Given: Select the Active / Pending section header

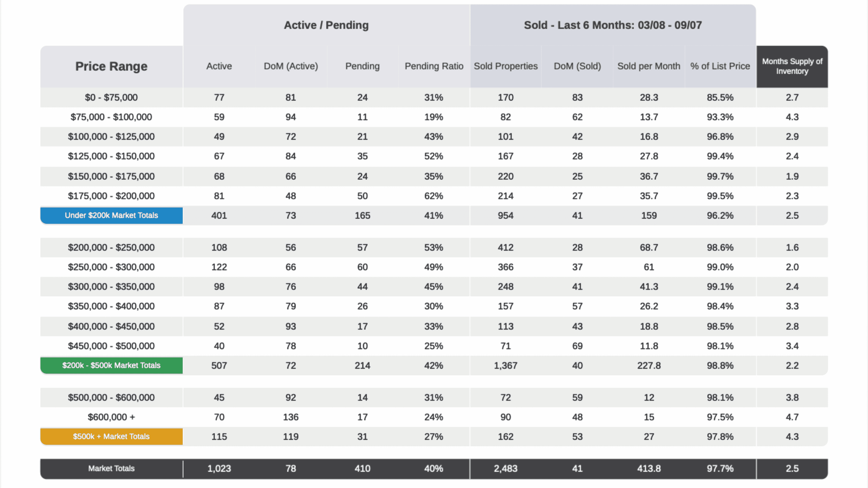Looking at the screenshot, I should pos(326,25).
